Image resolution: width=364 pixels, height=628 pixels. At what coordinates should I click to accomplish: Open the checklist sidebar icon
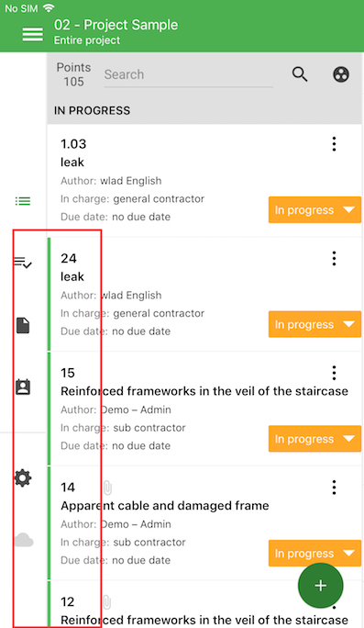point(23,263)
